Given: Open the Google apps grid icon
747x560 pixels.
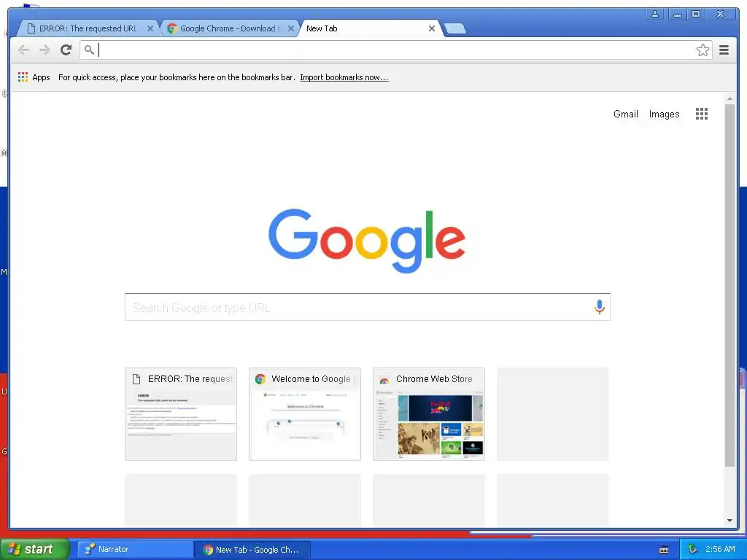Looking at the screenshot, I should (701, 114).
